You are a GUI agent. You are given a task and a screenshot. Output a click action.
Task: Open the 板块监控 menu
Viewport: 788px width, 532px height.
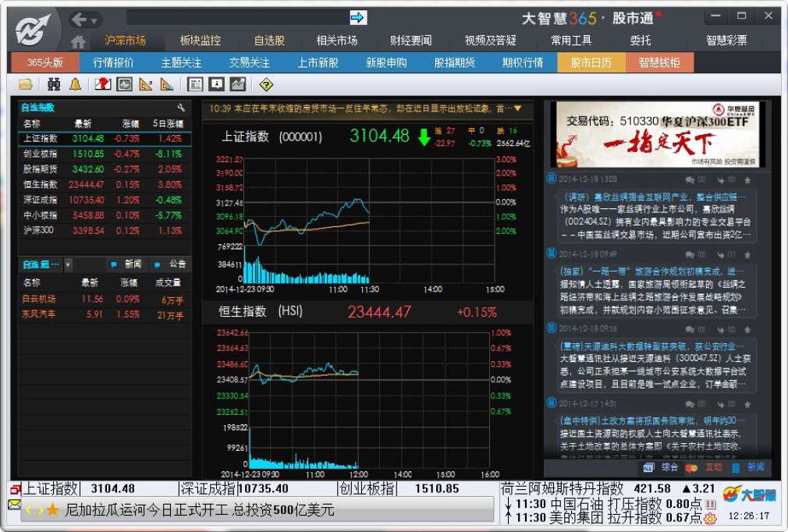point(200,41)
